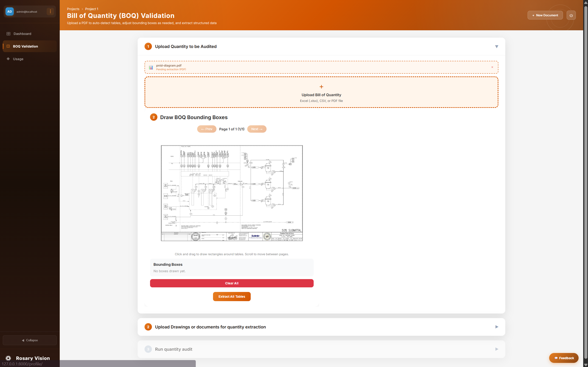Click the AD user avatar icon
588x367 pixels.
[9, 11]
